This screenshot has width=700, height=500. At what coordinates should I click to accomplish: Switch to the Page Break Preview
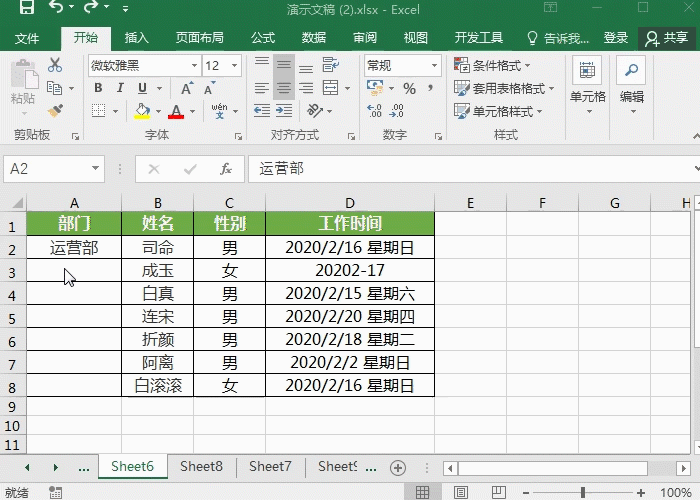[499, 492]
